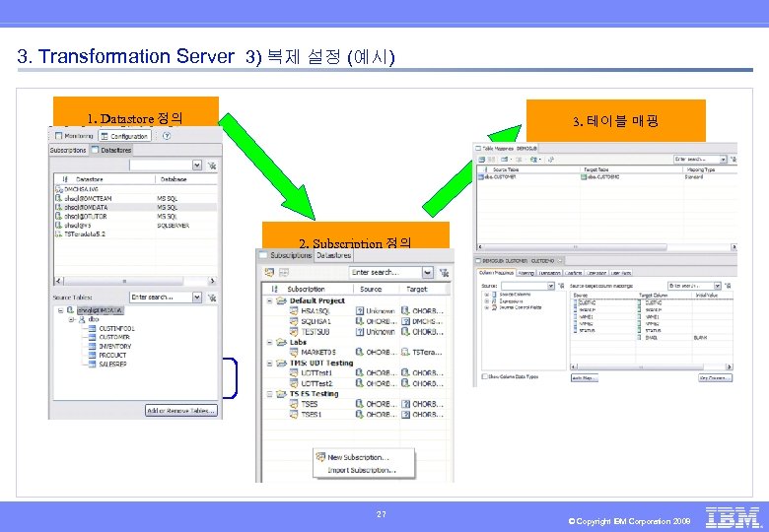The height and width of the screenshot is (532, 769).
Task: Choose New Subscription from context menu
Action: (364, 457)
